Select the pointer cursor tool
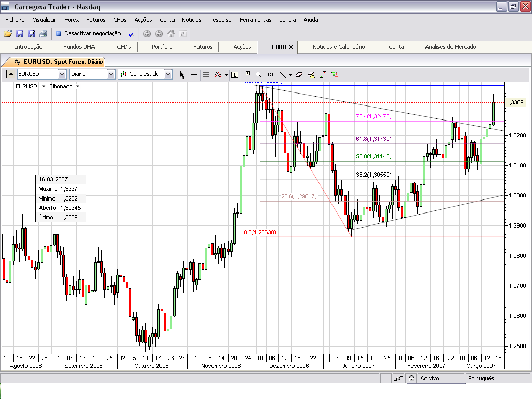 pos(182,75)
